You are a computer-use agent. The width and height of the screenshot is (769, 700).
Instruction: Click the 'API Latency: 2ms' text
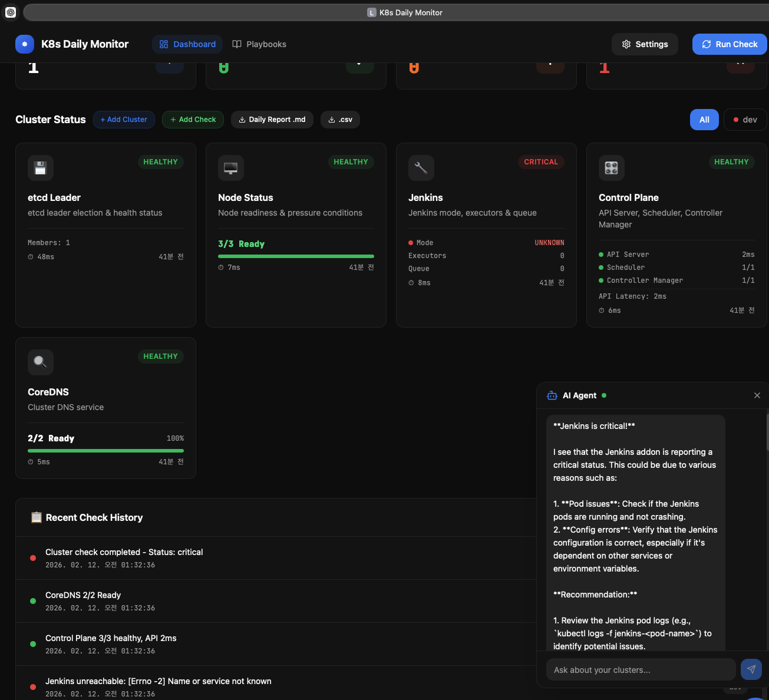(632, 296)
